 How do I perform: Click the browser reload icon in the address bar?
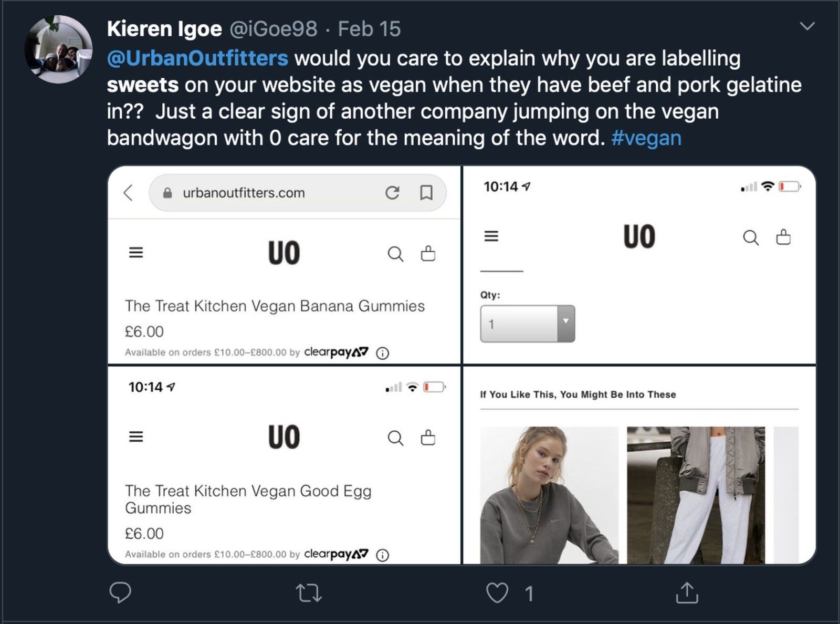click(392, 193)
